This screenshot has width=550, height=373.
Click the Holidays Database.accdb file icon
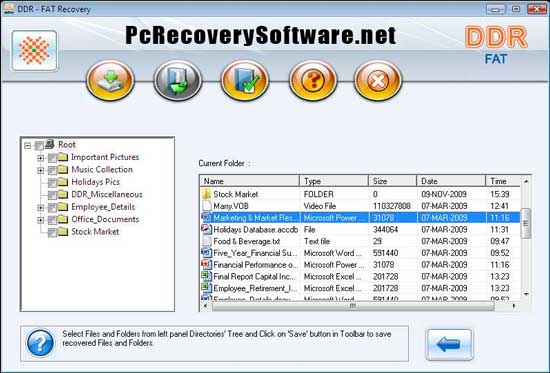[x=207, y=229]
